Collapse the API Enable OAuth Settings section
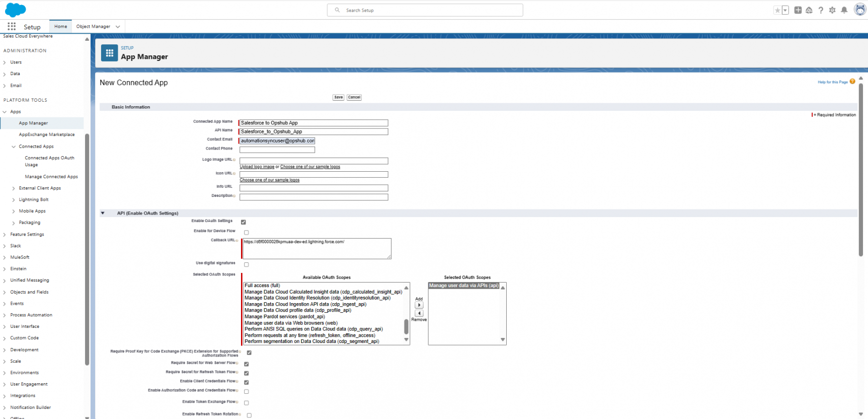868x419 pixels. [103, 214]
